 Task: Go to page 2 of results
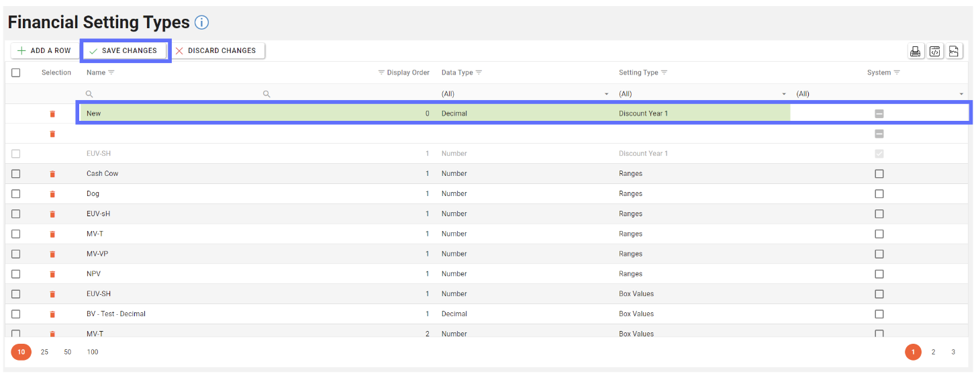tap(933, 352)
